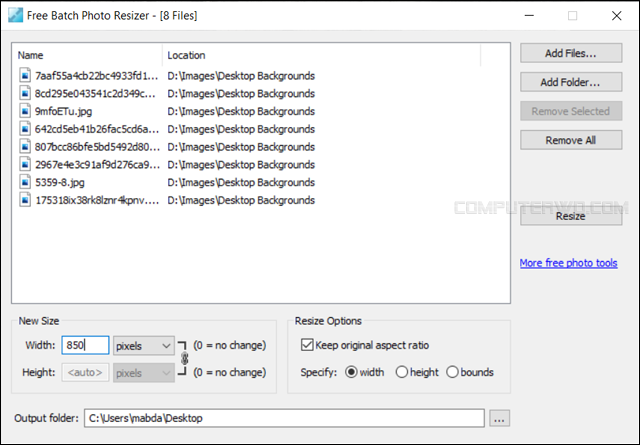Image resolution: width=640 pixels, height=445 pixels.
Task: Click Remove All to clear the list
Action: click(x=571, y=140)
